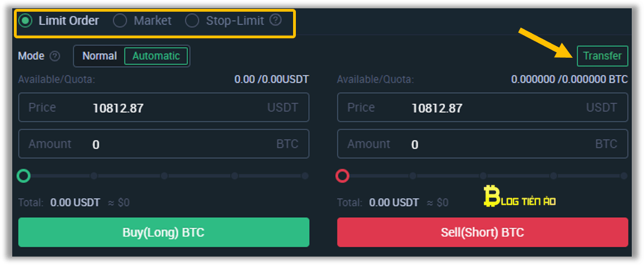
Task: Select the Market order radio button
Action: coord(120,21)
